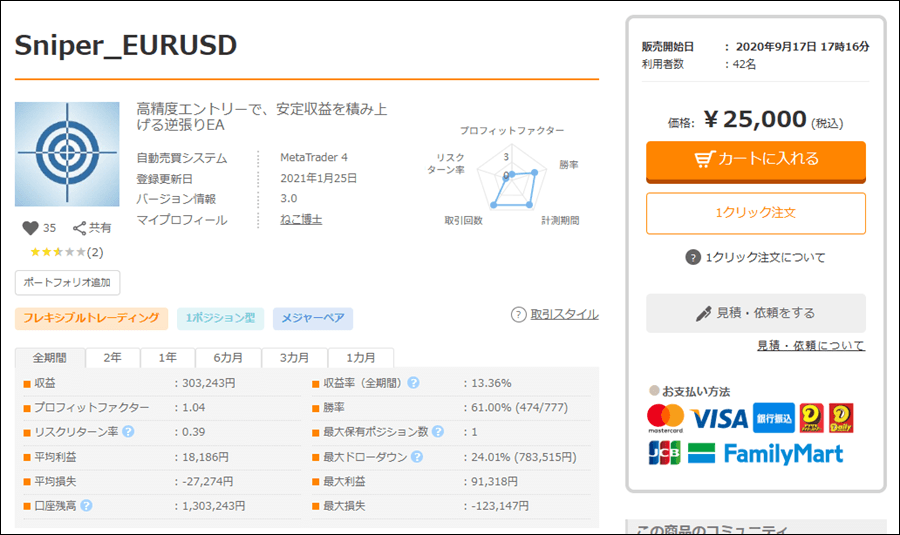Open the 見積・依頼について link
The image size is (900, 535).
810,346
